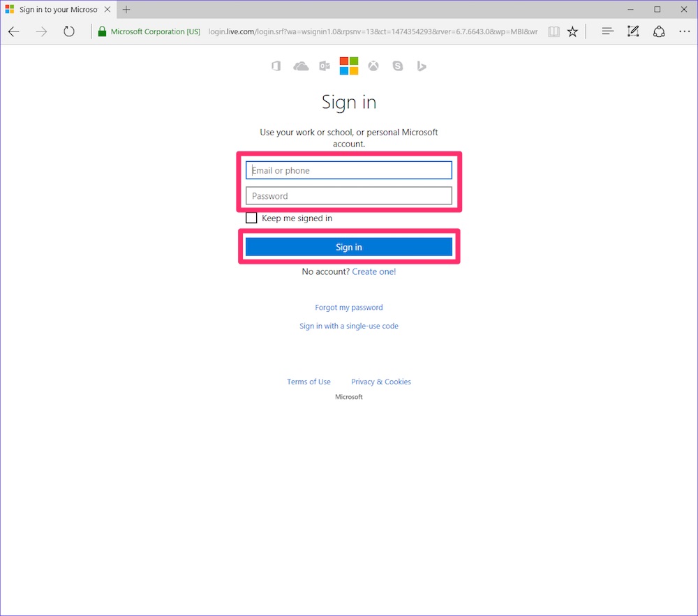Close the Sign in browser tab
Image resolution: width=698 pixels, height=616 pixels.
coord(107,9)
